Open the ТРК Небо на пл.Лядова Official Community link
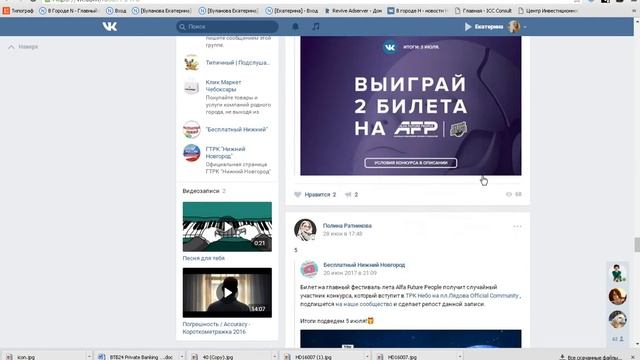The width and height of the screenshot is (640, 360). pyautogui.click(x=462, y=296)
